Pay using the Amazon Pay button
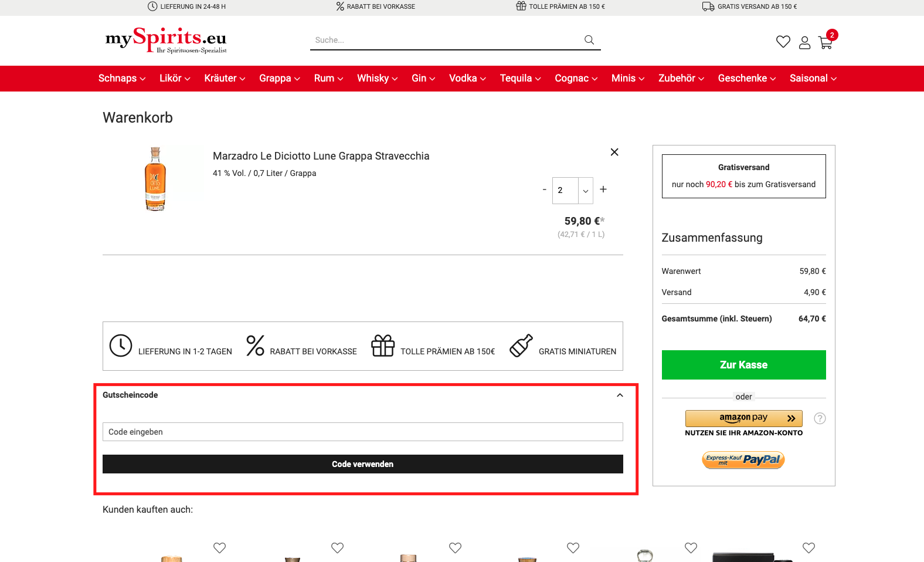Viewport: 924px width, 562px height. [x=743, y=418]
